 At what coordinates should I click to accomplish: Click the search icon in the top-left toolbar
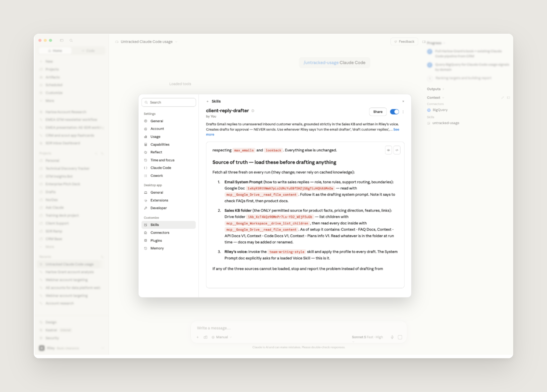click(71, 40)
